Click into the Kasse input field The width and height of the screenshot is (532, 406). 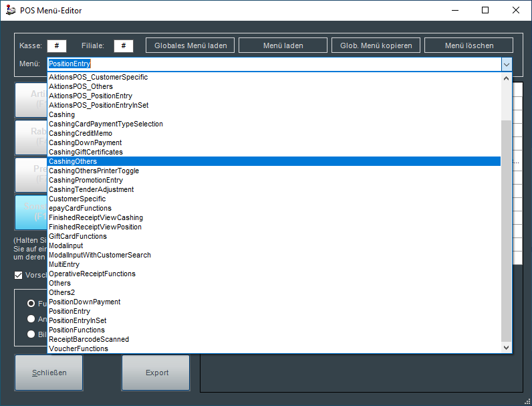[57, 45]
